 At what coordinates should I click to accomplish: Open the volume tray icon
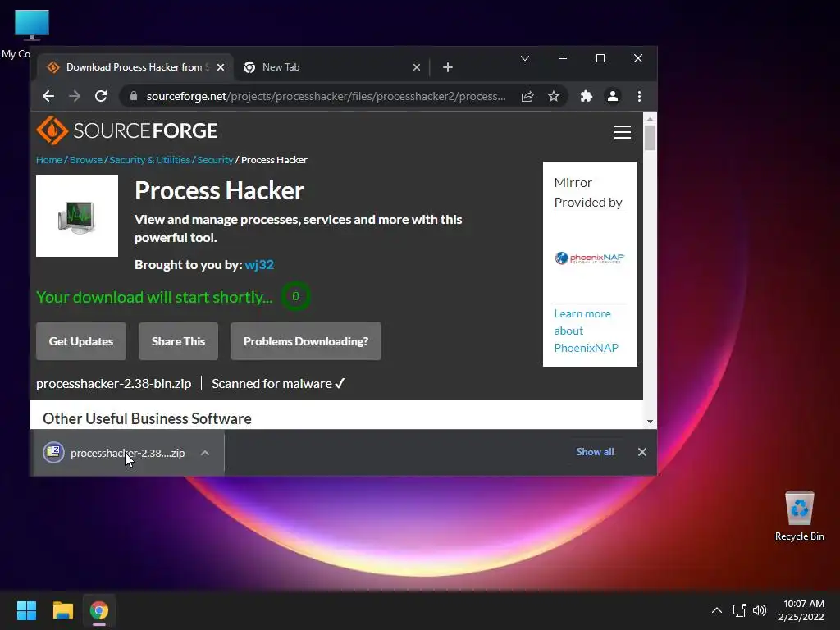coord(760,610)
